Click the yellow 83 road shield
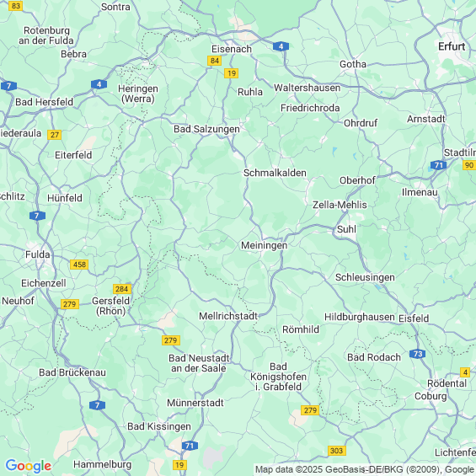 pos(15,6)
